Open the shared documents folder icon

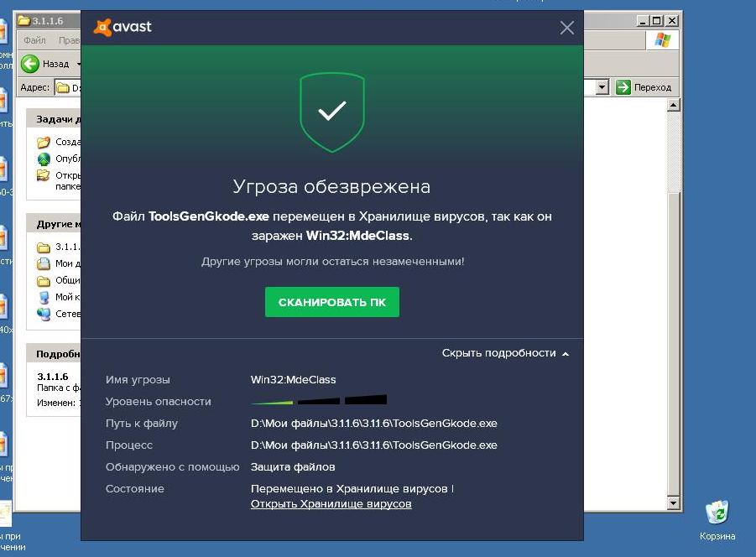pyautogui.click(x=44, y=280)
